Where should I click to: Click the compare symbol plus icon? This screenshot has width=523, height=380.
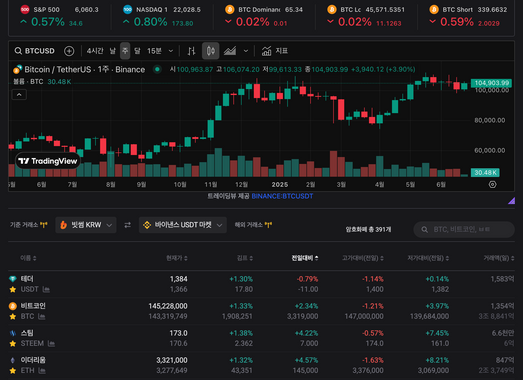69,51
